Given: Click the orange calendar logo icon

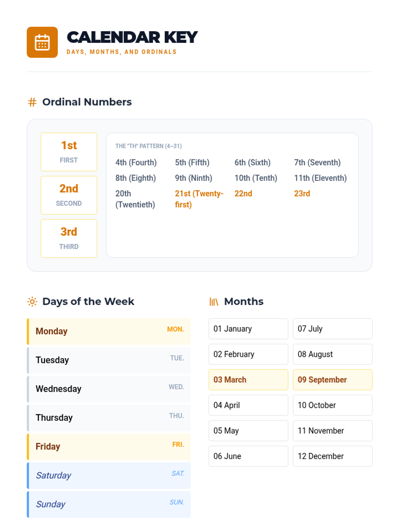Looking at the screenshot, I should point(42,42).
